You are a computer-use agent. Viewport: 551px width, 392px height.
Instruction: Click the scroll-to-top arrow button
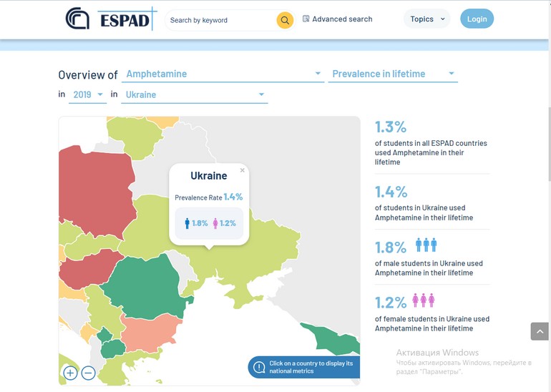pyautogui.click(x=539, y=331)
